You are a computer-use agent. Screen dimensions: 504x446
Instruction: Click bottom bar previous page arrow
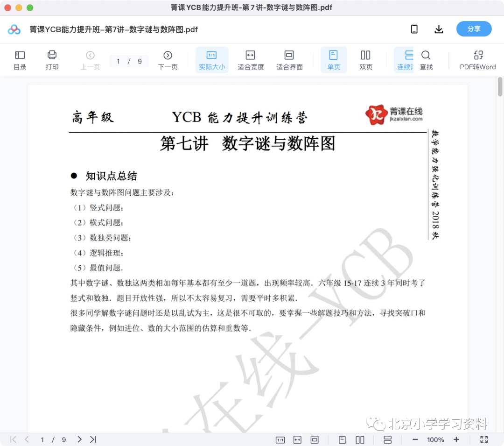pyautogui.click(x=27, y=439)
